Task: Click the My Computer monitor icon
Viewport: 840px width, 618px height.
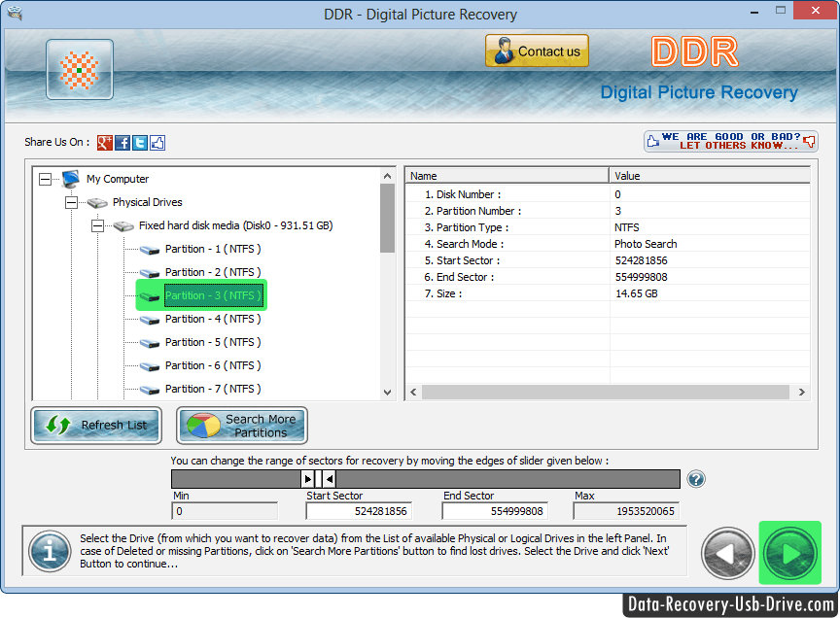Action: (x=71, y=179)
